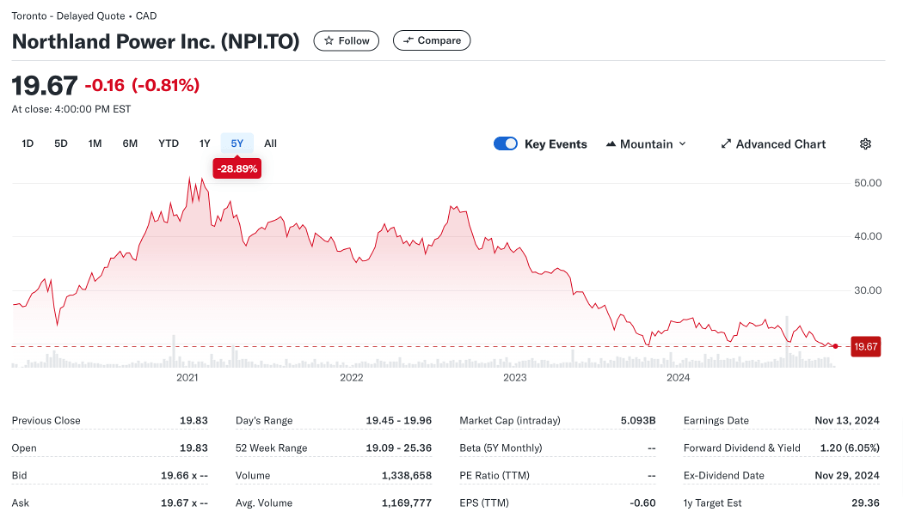The image size is (904, 518).
Task: Click the red 19.67 price marker on chart
Action: click(x=865, y=347)
